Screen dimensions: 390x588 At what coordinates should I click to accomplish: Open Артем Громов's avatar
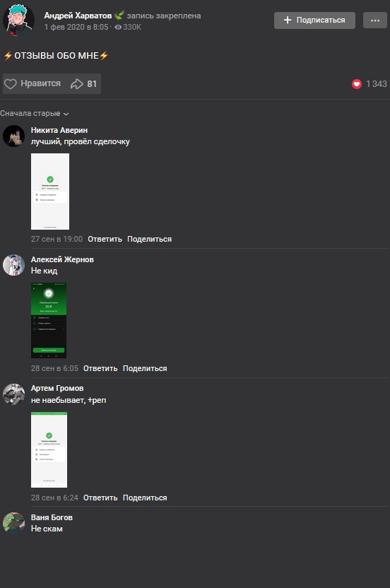pyautogui.click(x=14, y=394)
